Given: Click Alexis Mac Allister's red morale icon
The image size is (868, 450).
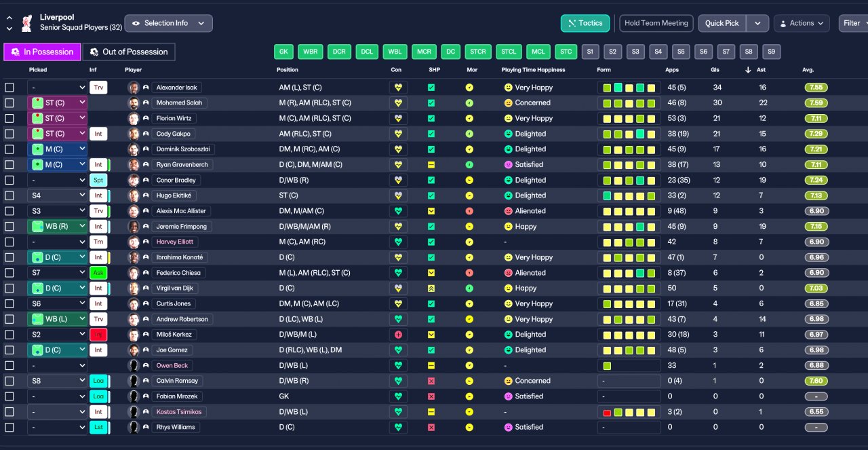Looking at the screenshot, I should 469,211.
